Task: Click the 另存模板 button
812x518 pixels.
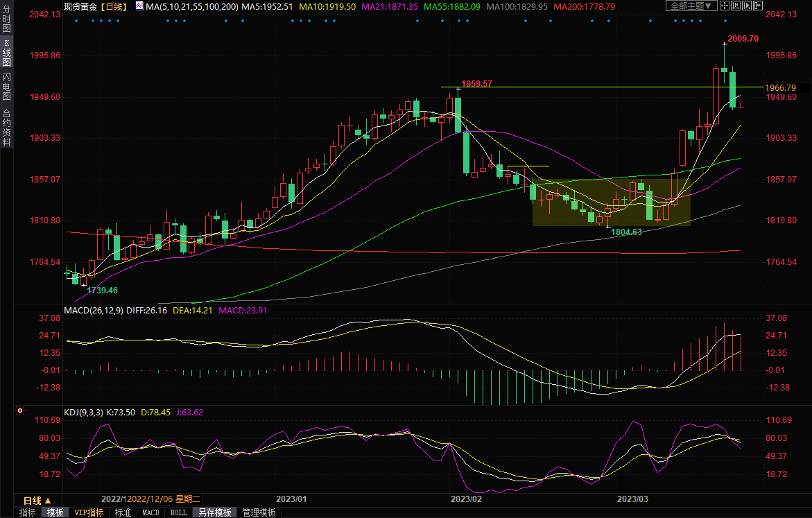Action: click(x=214, y=512)
